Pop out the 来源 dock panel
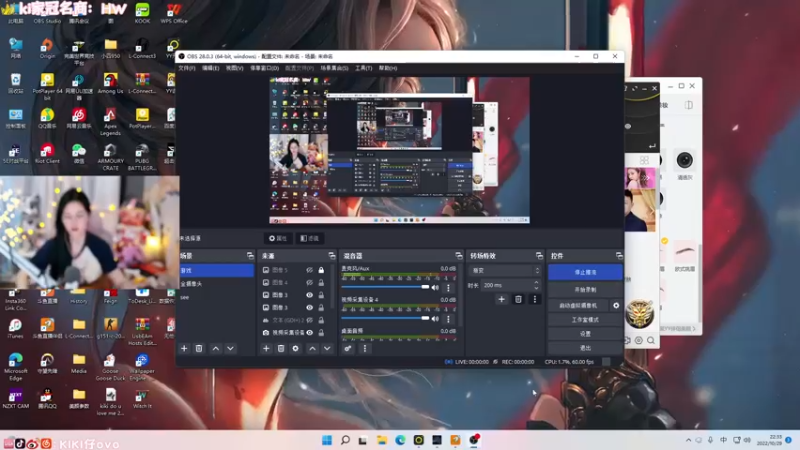 (332, 256)
